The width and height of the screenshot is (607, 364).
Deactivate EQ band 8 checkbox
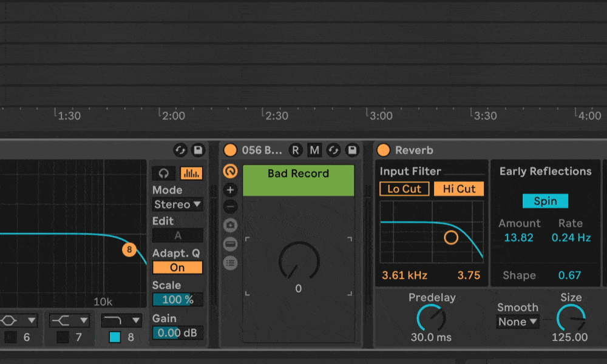(115, 337)
